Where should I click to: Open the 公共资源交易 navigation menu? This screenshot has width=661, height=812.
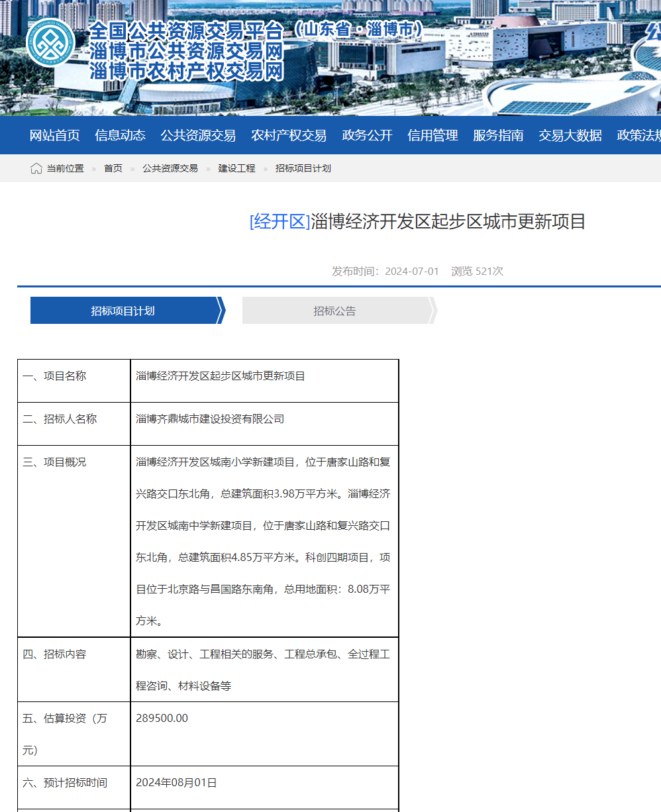pos(198,135)
